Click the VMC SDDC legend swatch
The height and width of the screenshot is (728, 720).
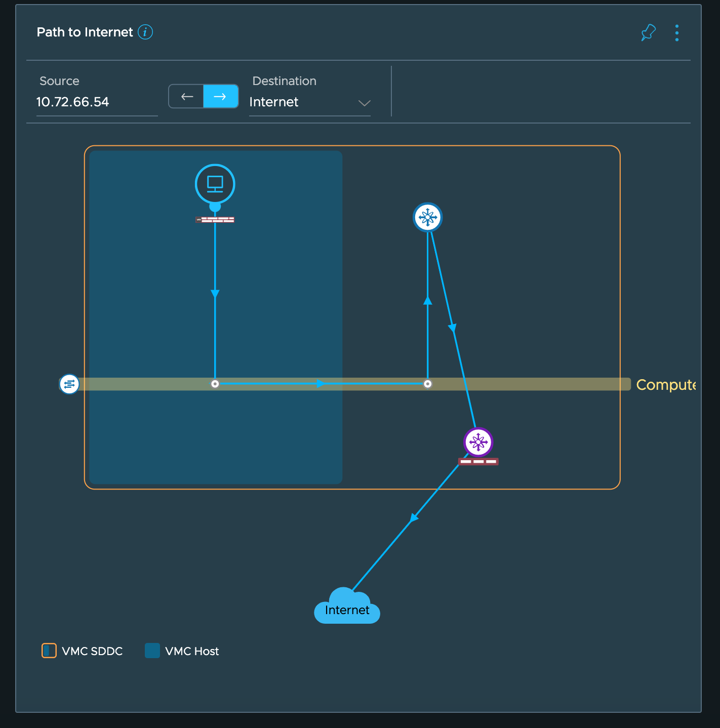tap(49, 651)
